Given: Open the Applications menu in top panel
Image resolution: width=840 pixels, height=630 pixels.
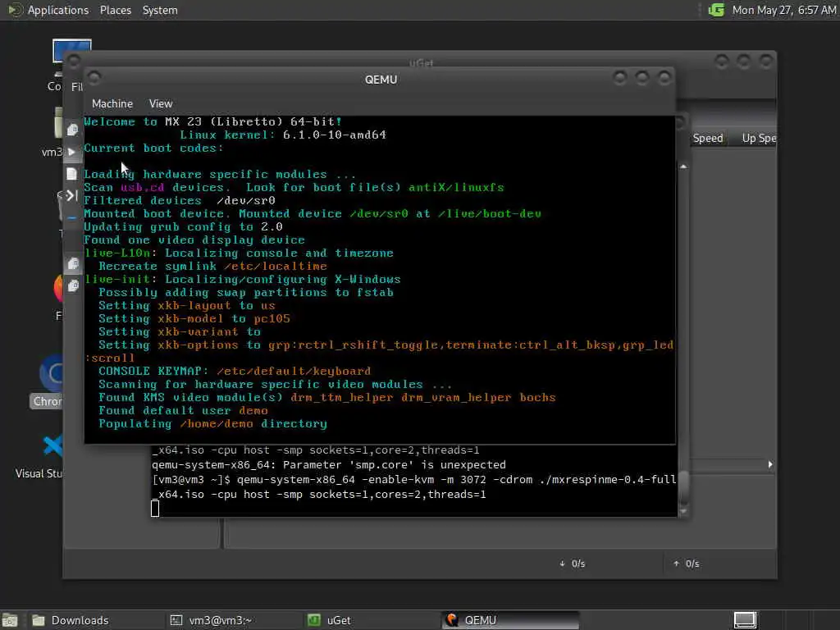Looking at the screenshot, I should (x=58, y=10).
